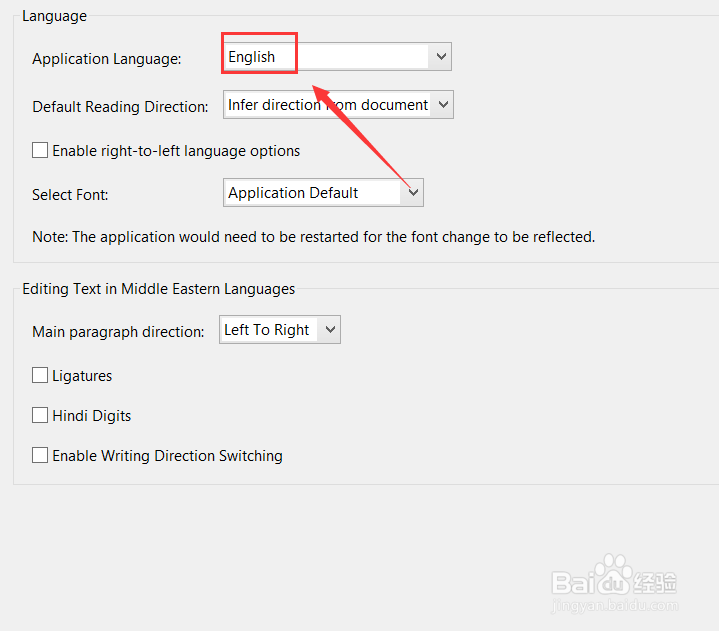This screenshot has width=719, height=631.
Task: Enable right-to-left language options checkbox
Action: tap(40, 150)
